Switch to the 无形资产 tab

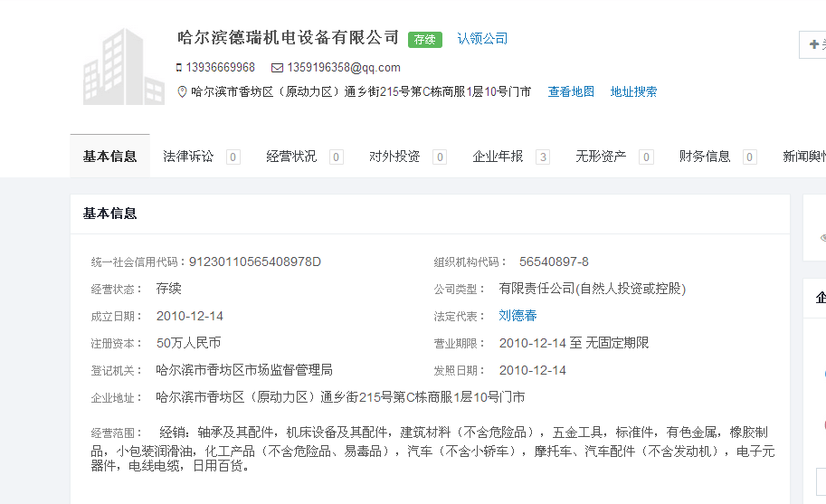pyautogui.click(x=601, y=157)
